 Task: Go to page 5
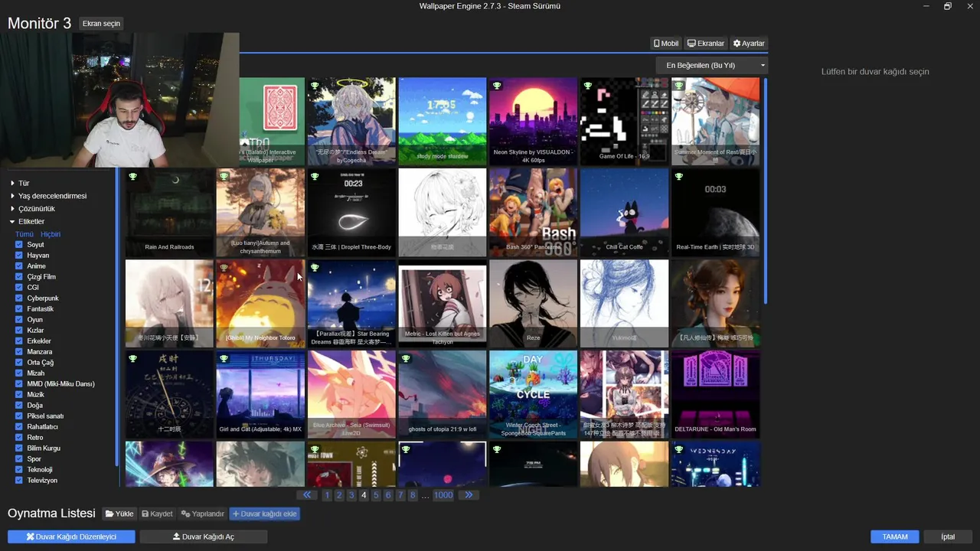tap(376, 495)
